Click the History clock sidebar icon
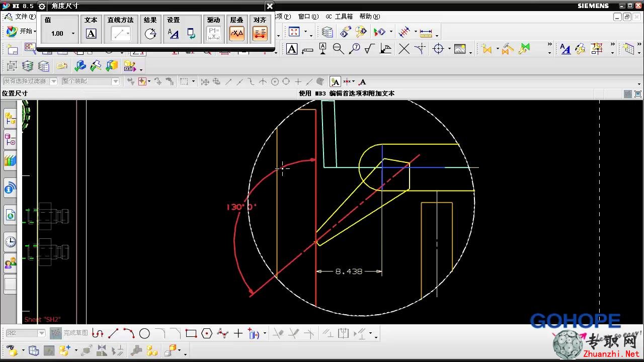Image resolution: width=644 pixels, height=362 pixels. pos(10,242)
